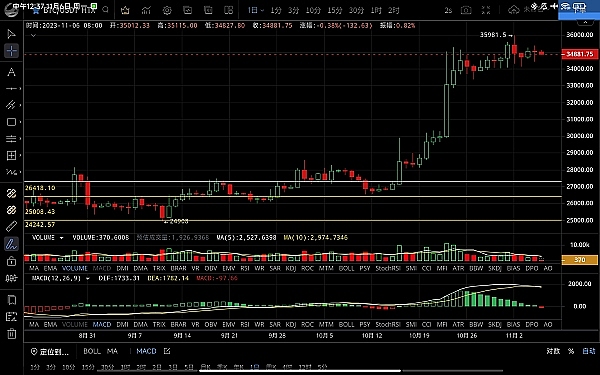Choose the trend line drawing tool
600x375 pixels.
pos(11,88)
